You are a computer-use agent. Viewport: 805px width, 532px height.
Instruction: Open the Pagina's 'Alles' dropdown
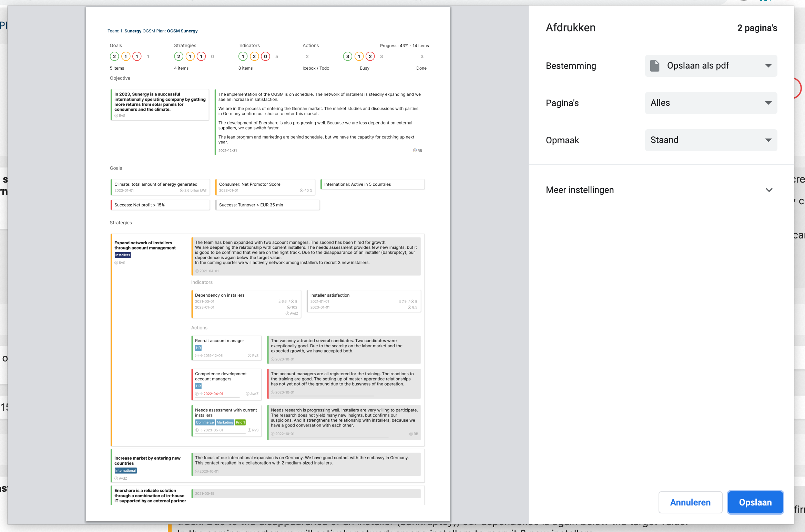click(711, 103)
